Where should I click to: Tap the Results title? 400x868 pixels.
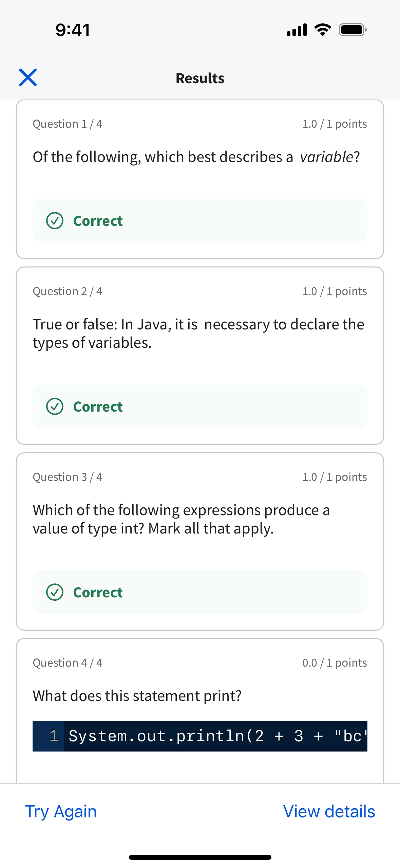pyautogui.click(x=200, y=78)
